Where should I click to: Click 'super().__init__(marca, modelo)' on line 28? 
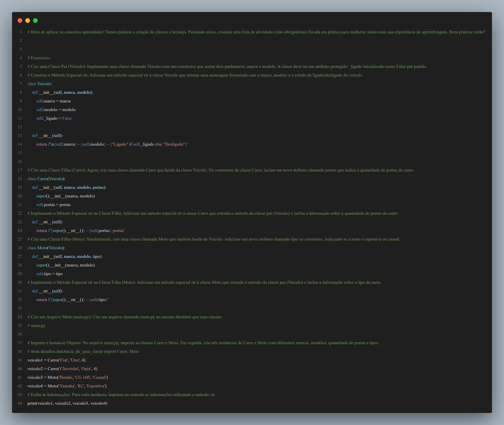66,265
